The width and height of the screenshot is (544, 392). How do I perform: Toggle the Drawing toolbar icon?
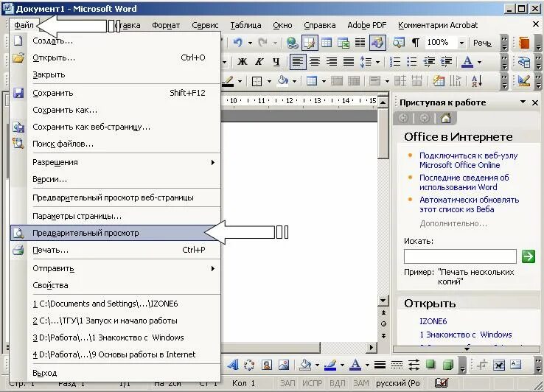click(377, 43)
